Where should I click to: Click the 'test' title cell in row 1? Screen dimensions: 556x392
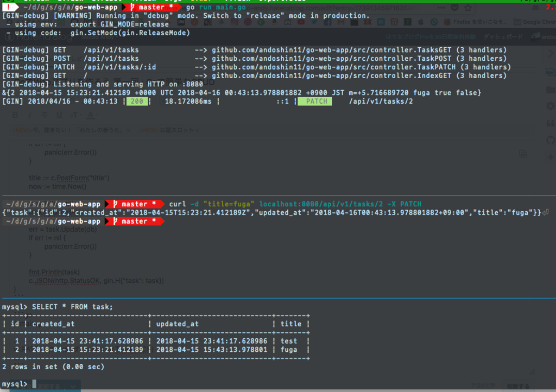pyautogui.click(x=289, y=341)
